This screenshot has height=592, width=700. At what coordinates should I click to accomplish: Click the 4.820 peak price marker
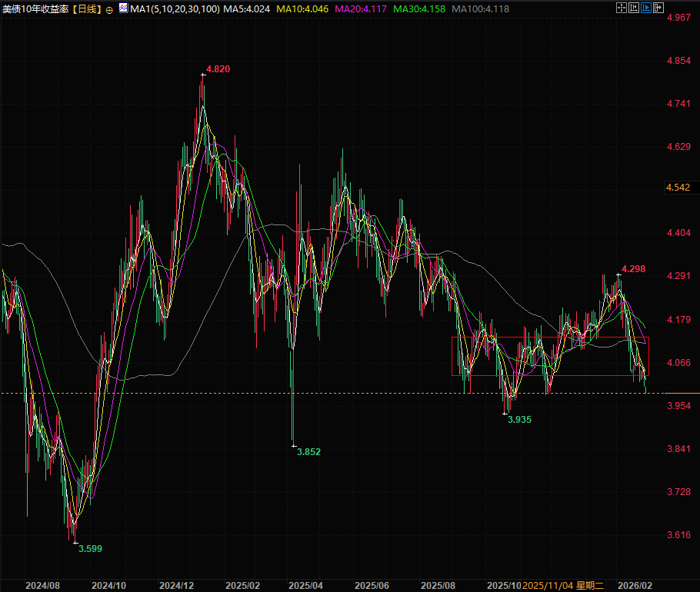coord(218,69)
